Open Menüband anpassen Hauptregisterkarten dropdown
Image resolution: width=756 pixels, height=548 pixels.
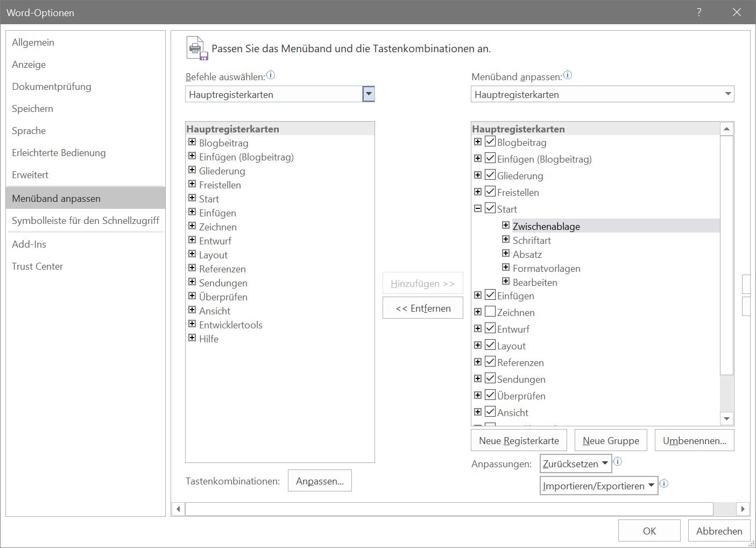coord(602,94)
